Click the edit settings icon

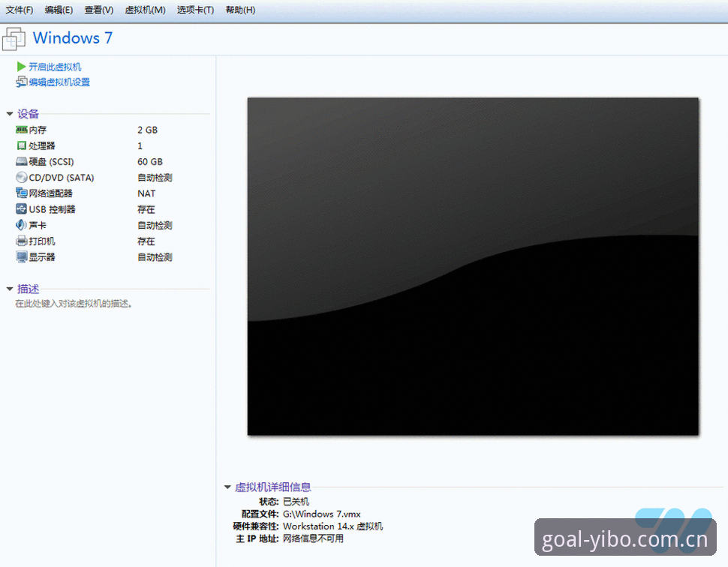[x=21, y=82]
